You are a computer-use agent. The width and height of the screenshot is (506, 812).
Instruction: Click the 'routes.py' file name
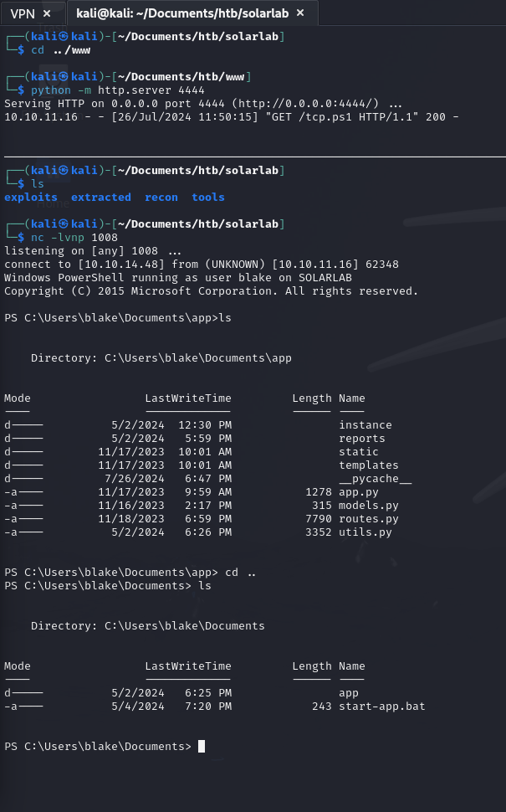point(368,519)
